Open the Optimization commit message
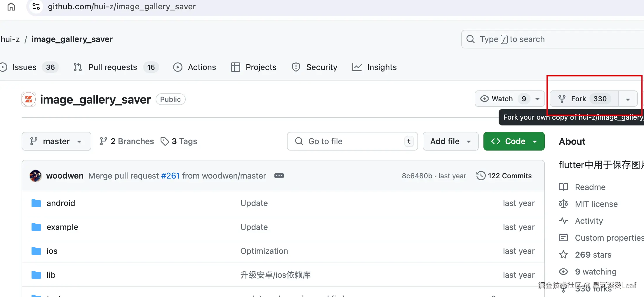The height and width of the screenshot is (297, 644). pos(264,251)
